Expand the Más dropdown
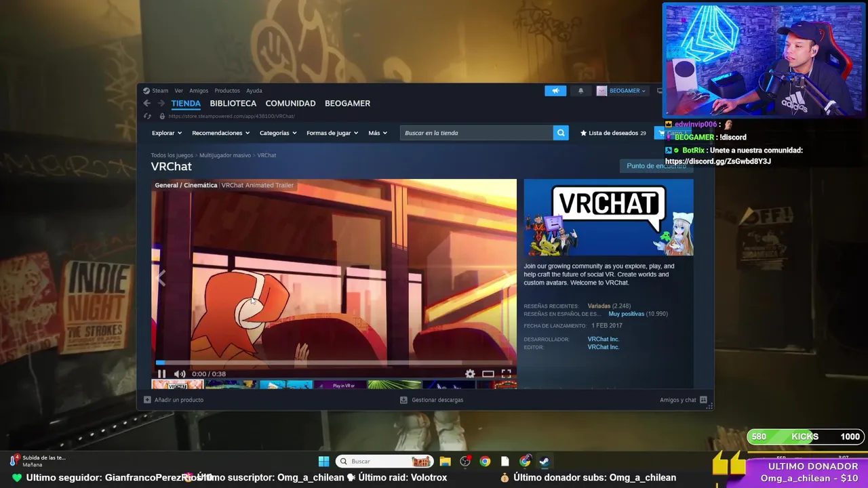The width and height of the screenshot is (868, 488). pyautogui.click(x=378, y=133)
